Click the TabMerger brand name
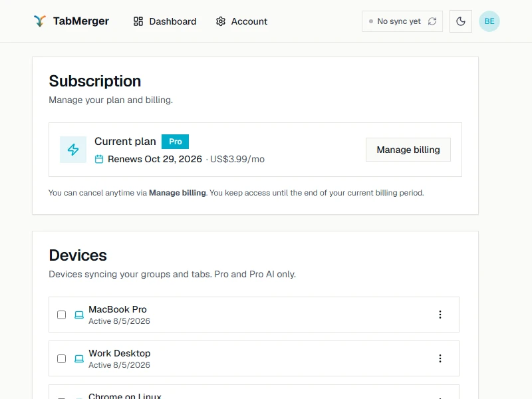 click(80, 21)
